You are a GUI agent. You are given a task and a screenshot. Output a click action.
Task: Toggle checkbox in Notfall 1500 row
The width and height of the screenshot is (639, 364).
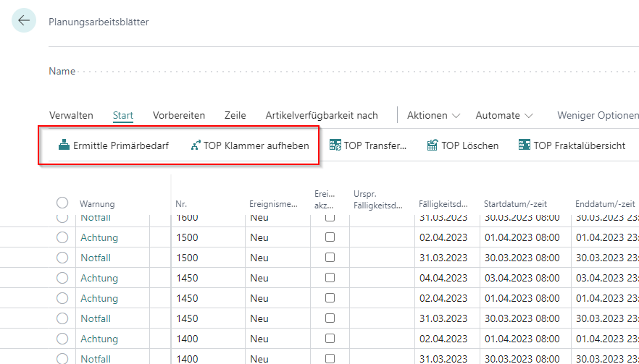point(330,258)
